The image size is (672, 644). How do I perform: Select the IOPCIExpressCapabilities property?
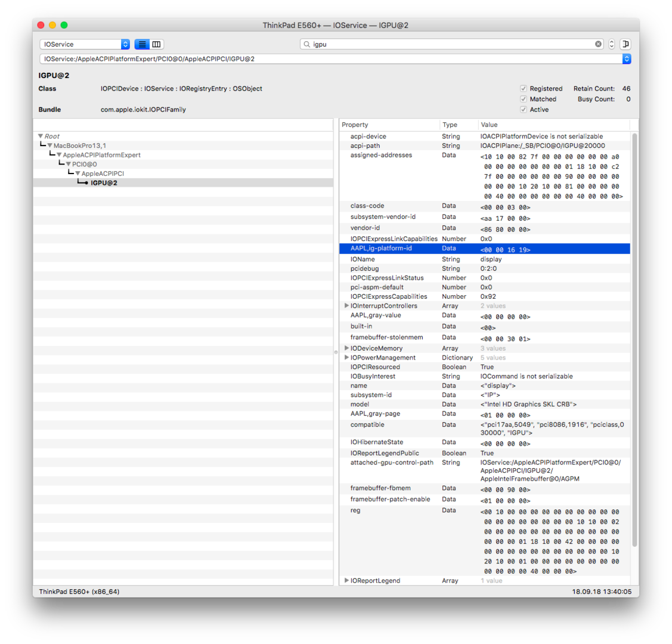(484, 296)
